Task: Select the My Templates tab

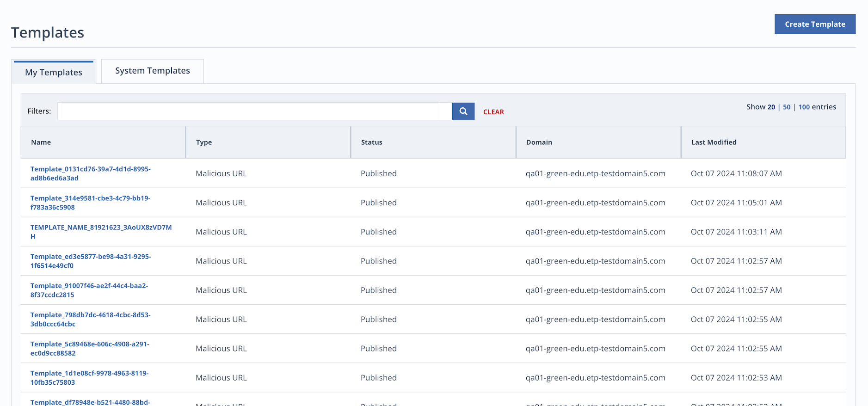Action: [54, 72]
